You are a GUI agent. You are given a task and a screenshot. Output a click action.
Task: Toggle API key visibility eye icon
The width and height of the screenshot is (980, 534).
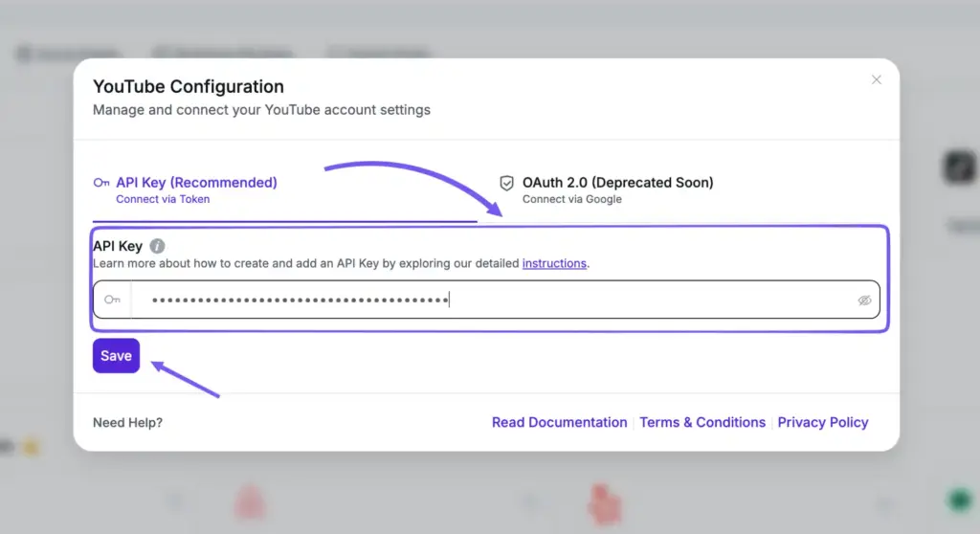click(864, 300)
